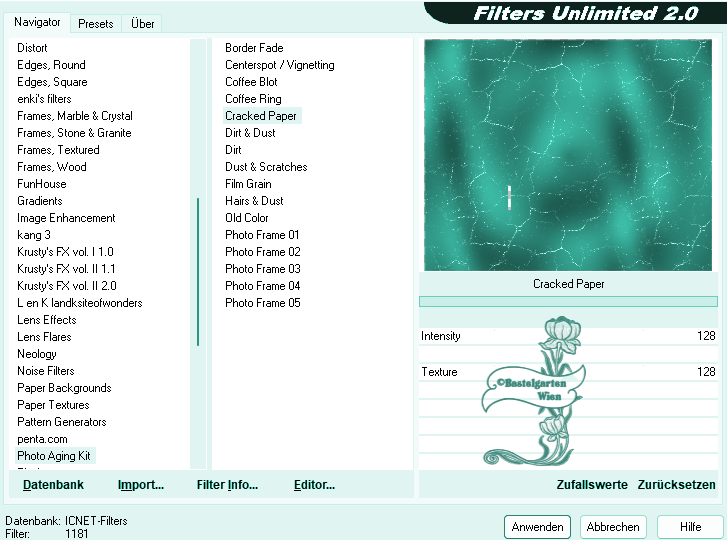Image resolution: width=727 pixels, height=540 pixels.
Task: Select enki's filters category
Action: tap(44, 99)
